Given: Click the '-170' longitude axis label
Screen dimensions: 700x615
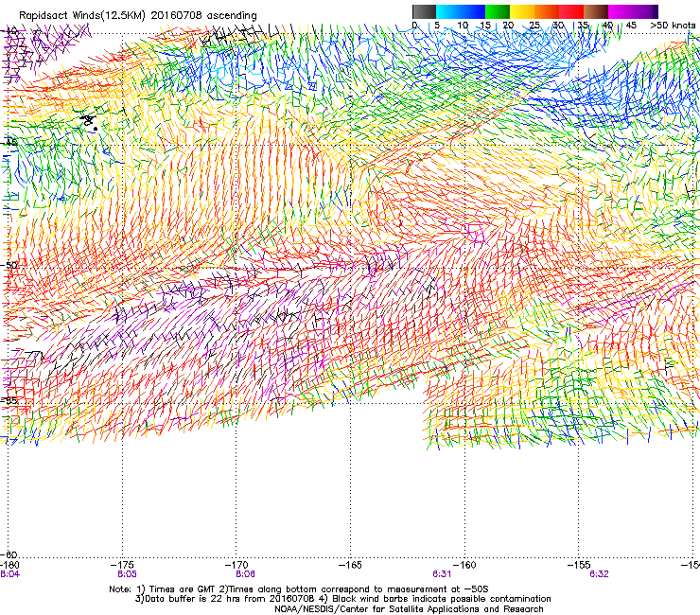Looking at the screenshot, I should tap(237, 566).
